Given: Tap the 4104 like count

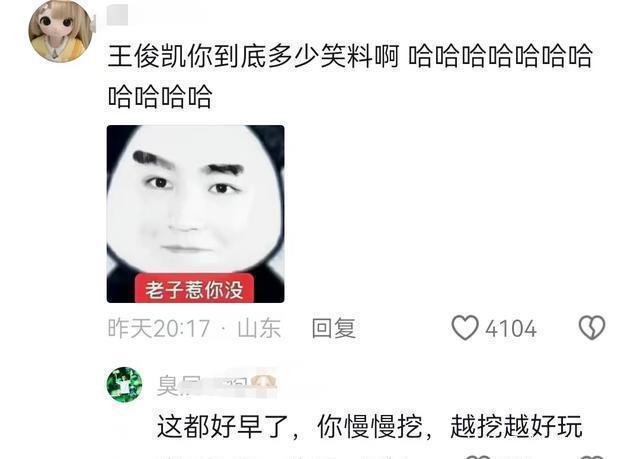Looking at the screenshot, I should click(511, 329).
